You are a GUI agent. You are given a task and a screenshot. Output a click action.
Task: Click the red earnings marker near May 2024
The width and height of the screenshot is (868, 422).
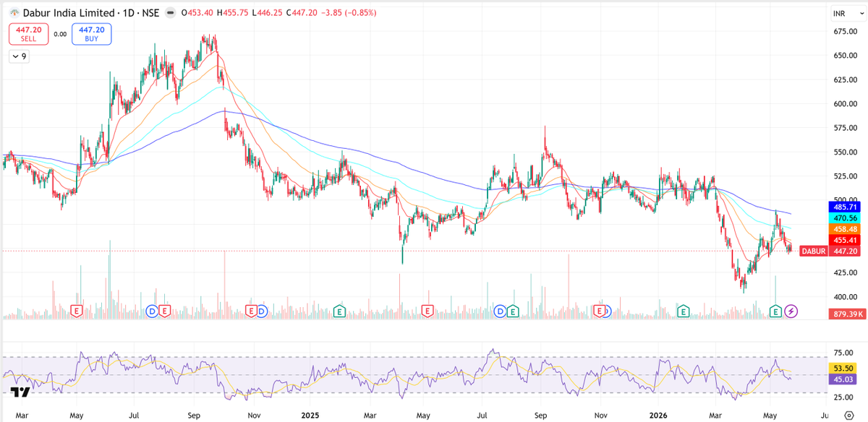pos(76,311)
